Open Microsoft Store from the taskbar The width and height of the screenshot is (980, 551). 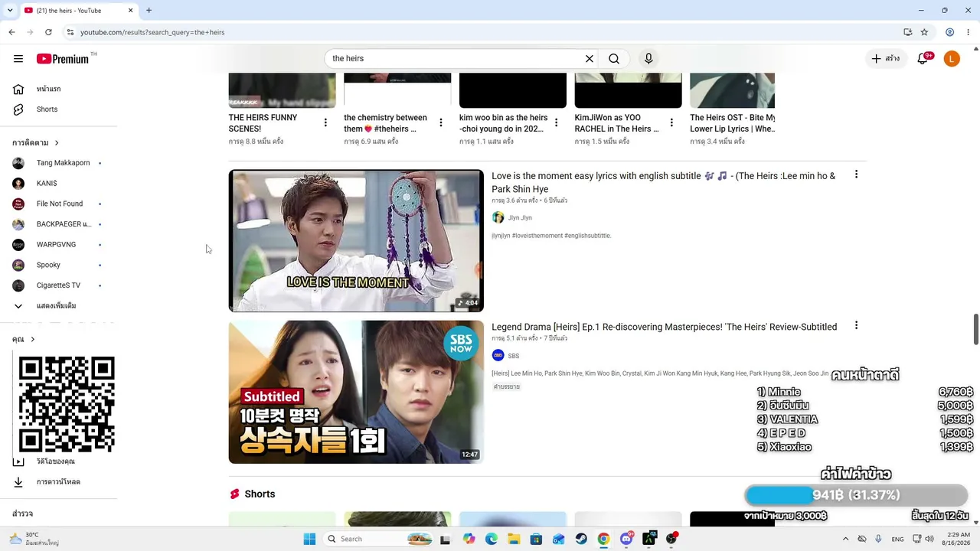click(536, 539)
